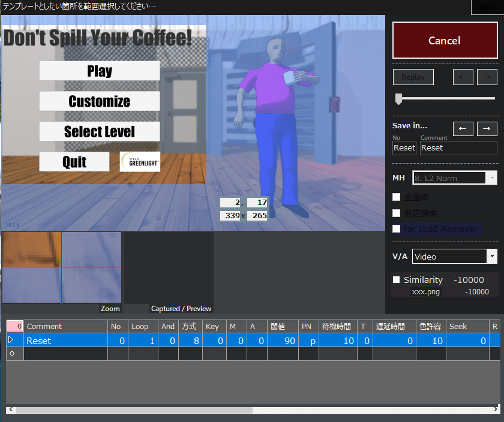Click the Reset row comment cell
Image resolution: width=504 pixels, height=422 pixels.
coord(65,340)
